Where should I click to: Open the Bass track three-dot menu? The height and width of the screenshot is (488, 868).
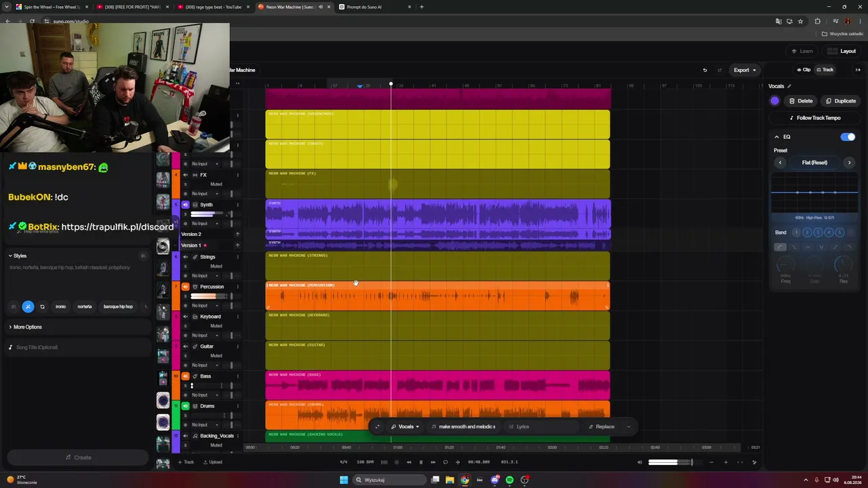(237, 376)
